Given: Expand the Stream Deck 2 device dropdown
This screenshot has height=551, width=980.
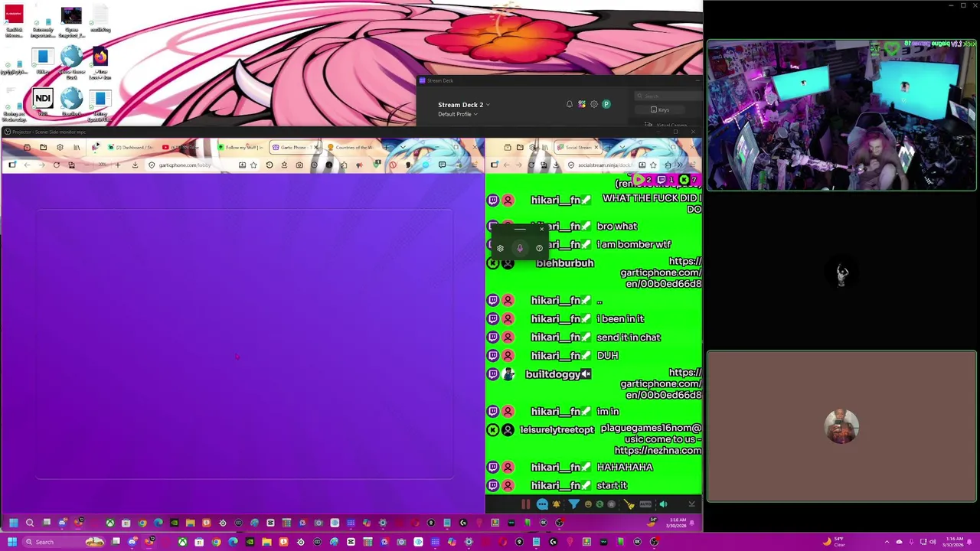Looking at the screenshot, I should pyautogui.click(x=464, y=105).
